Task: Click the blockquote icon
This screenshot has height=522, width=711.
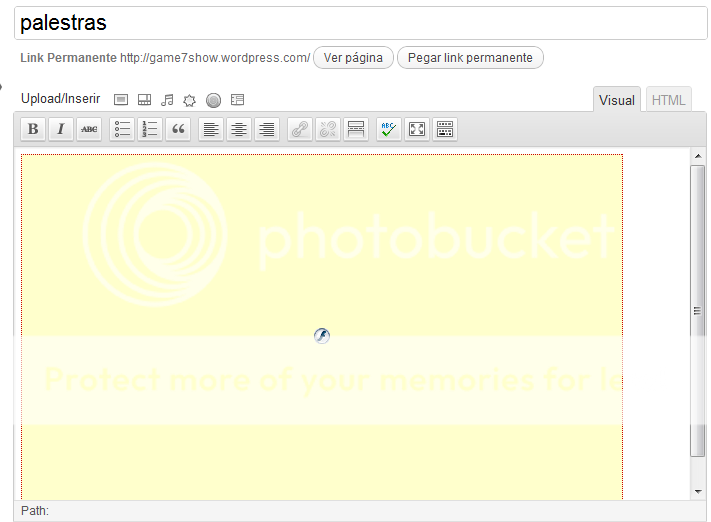Action: (178, 129)
